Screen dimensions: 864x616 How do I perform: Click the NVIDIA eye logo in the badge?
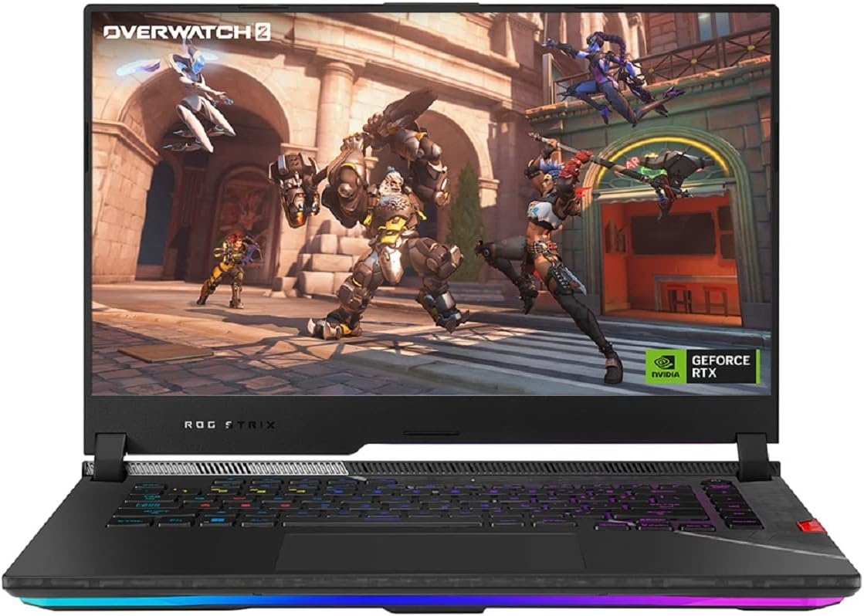(666, 364)
